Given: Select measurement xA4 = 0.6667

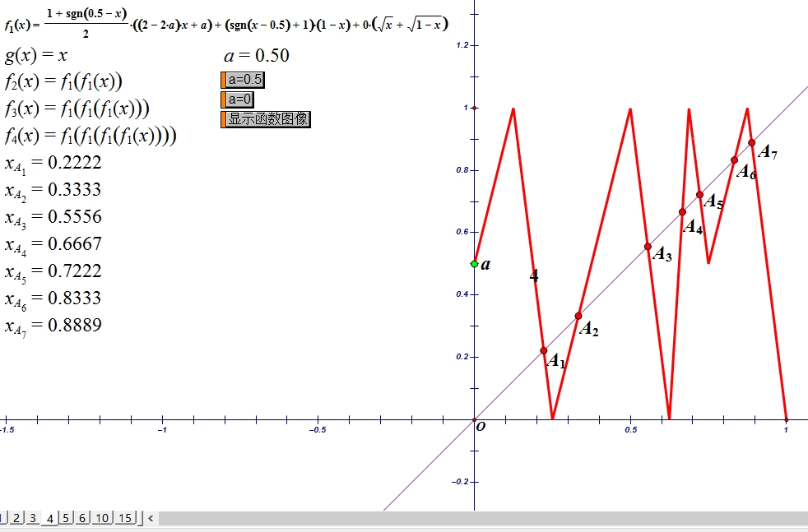Looking at the screenshot, I should pyautogui.click(x=53, y=245).
